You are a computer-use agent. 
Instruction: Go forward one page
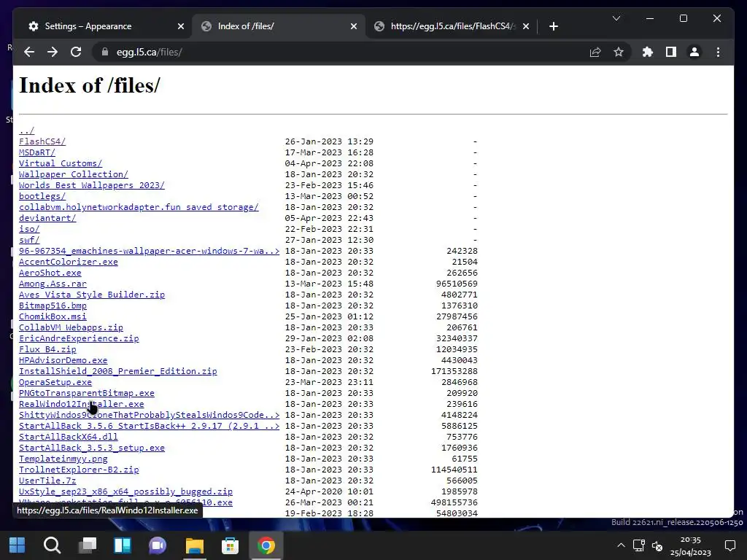tap(53, 52)
